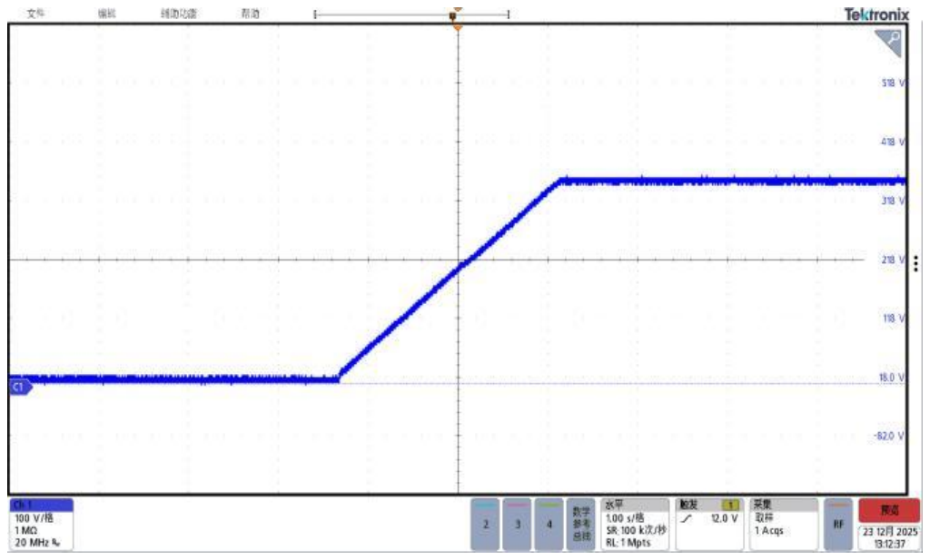
Task: Turn on channel 2 button
Action: [485, 525]
